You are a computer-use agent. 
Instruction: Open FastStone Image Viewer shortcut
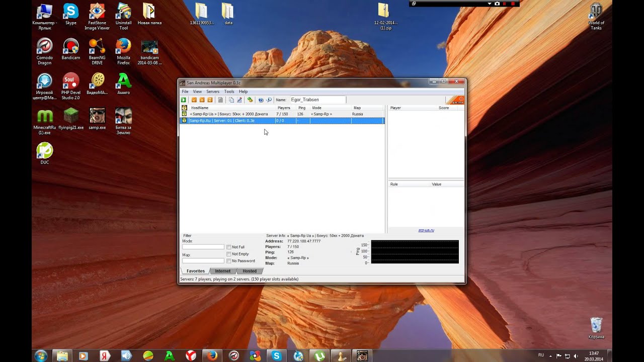tap(97, 16)
